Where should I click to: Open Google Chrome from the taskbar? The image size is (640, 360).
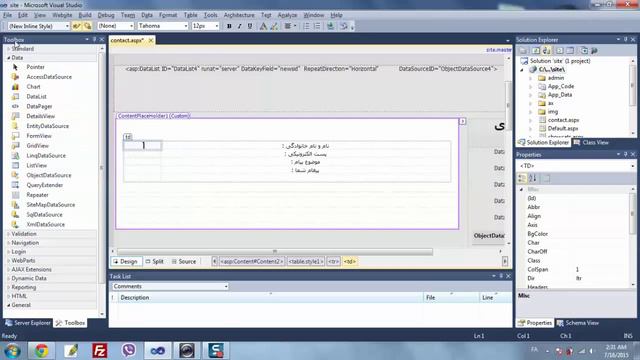(x=41, y=351)
